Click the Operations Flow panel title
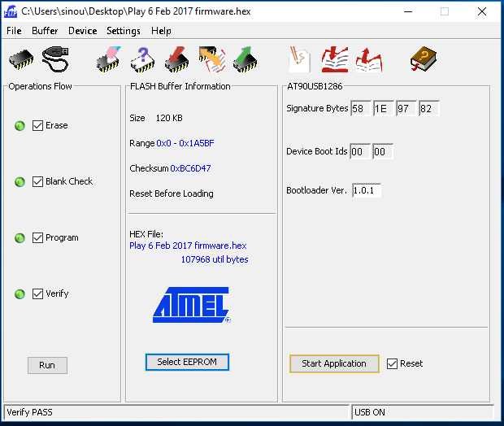The image size is (504, 426). (40, 86)
